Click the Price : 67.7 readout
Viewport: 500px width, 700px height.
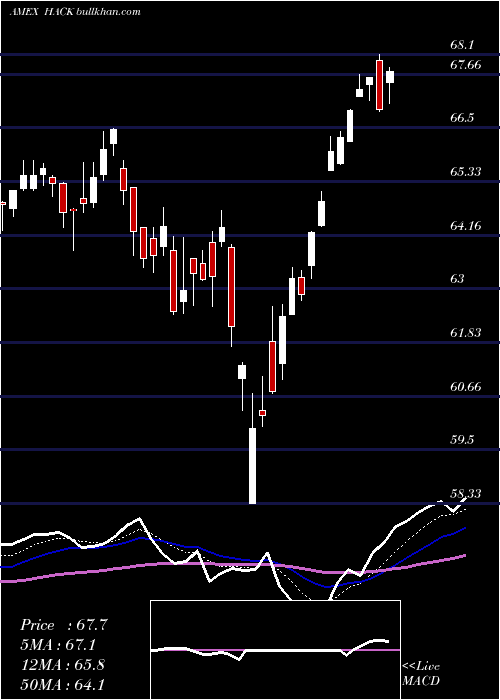64,625
